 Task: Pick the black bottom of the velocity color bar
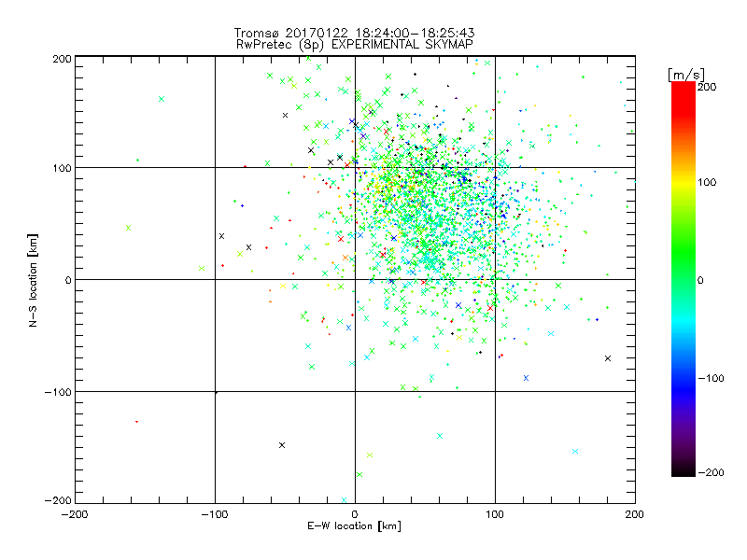click(684, 471)
